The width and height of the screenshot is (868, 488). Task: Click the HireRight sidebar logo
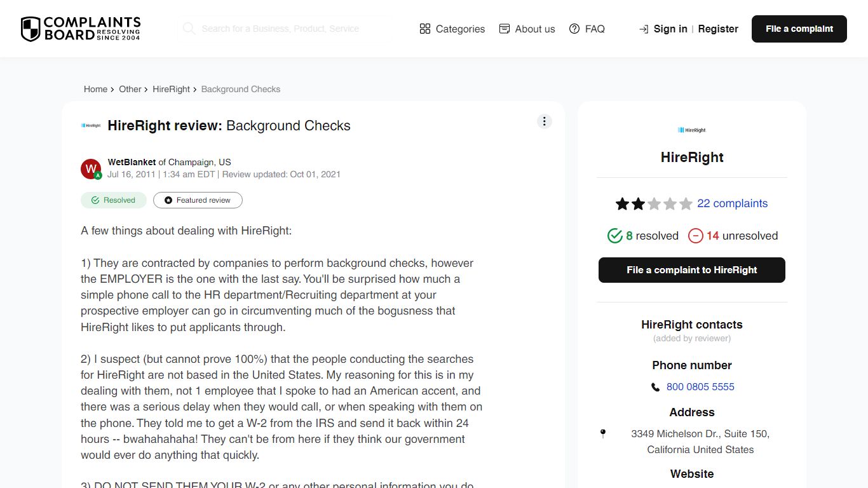pyautogui.click(x=692, y=130)
